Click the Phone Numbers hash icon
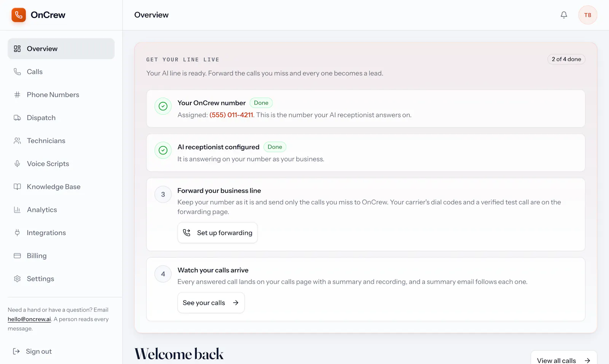Image resolution: width=609 pixels, height=364 pixels. 17,95
